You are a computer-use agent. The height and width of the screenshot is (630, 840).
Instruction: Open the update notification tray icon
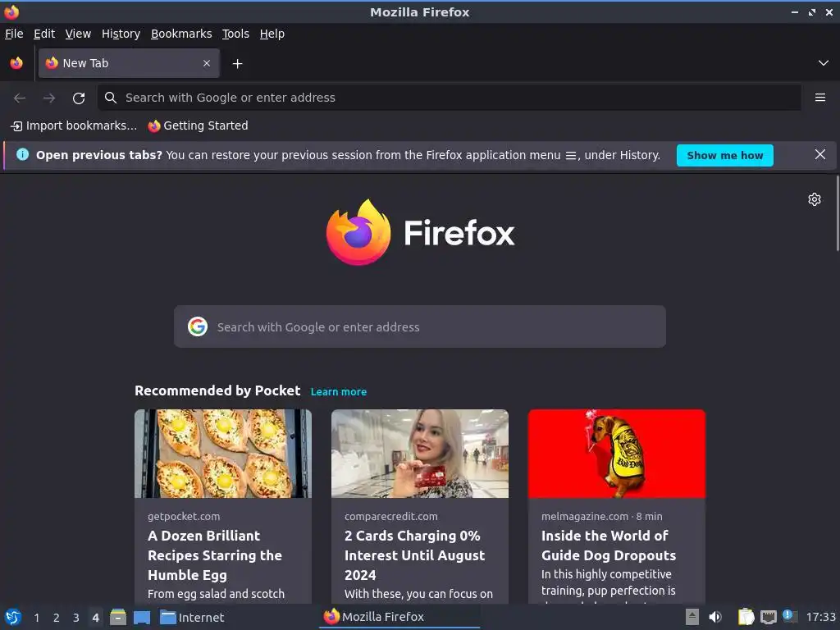pos(788,615)
